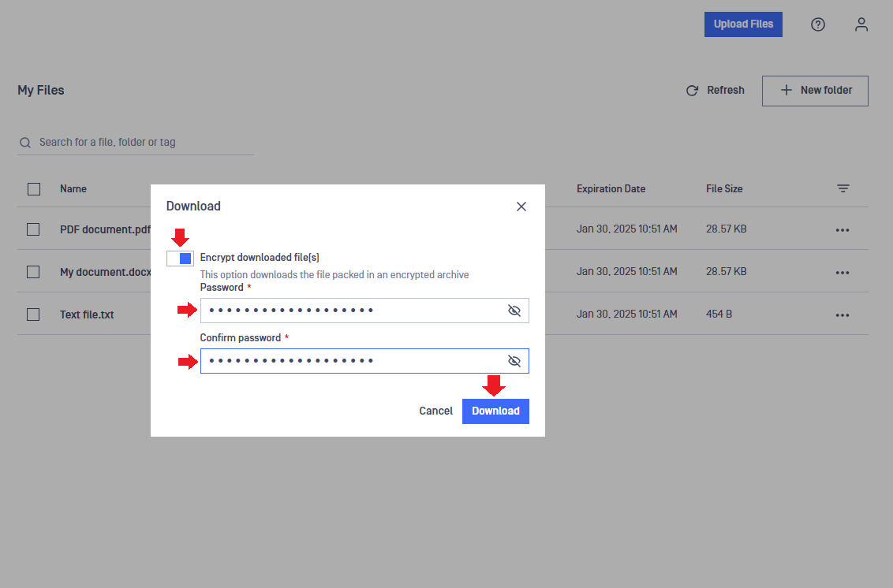Focus the Password input field
Screen dimensions: 893x588
pyautogui.click(x=364, y=311)
